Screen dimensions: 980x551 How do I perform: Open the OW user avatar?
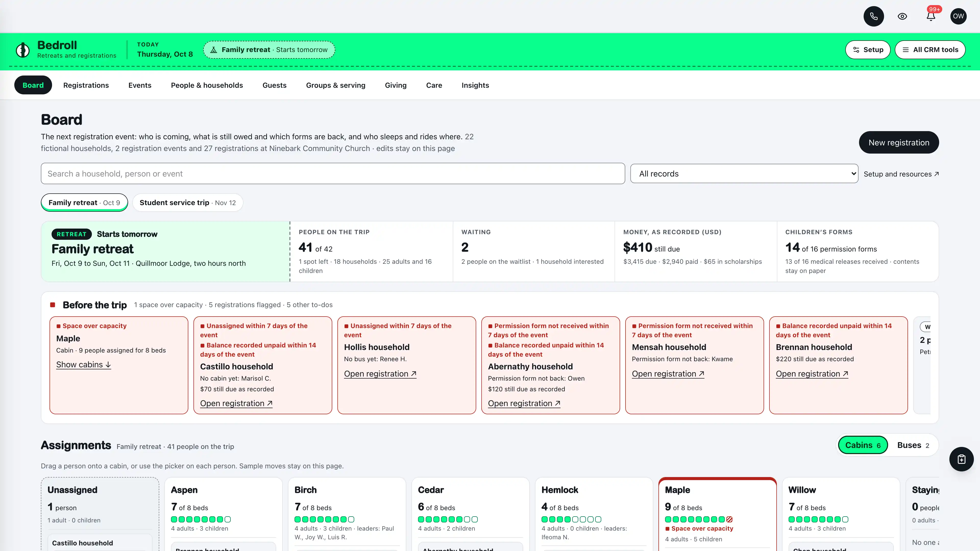click(958, 16)
